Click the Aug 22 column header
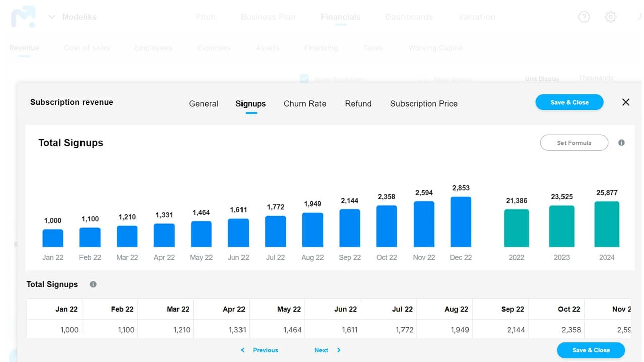This screenshot has width=644, height=362. click(x=445, y=309)
